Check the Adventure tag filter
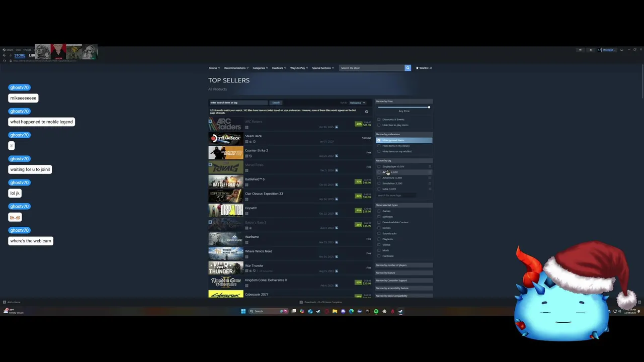644x362 pixels. point(379,177)
